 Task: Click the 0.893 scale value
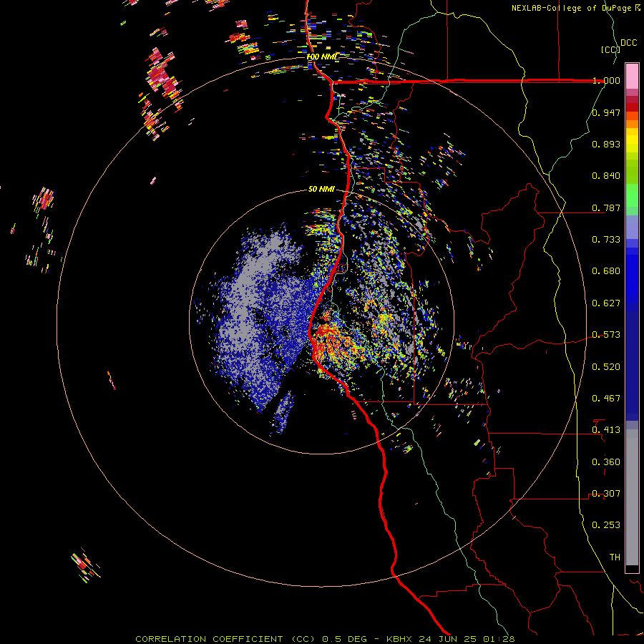606,144
